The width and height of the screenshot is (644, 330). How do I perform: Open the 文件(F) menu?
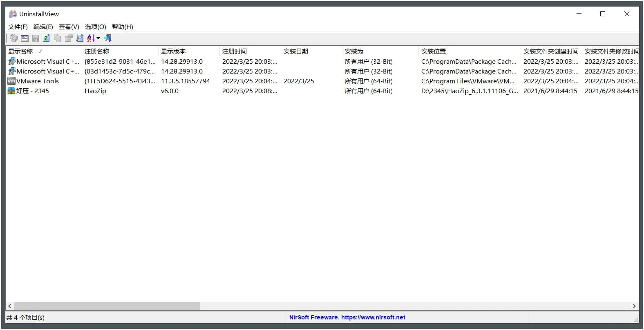coord(18,27)
